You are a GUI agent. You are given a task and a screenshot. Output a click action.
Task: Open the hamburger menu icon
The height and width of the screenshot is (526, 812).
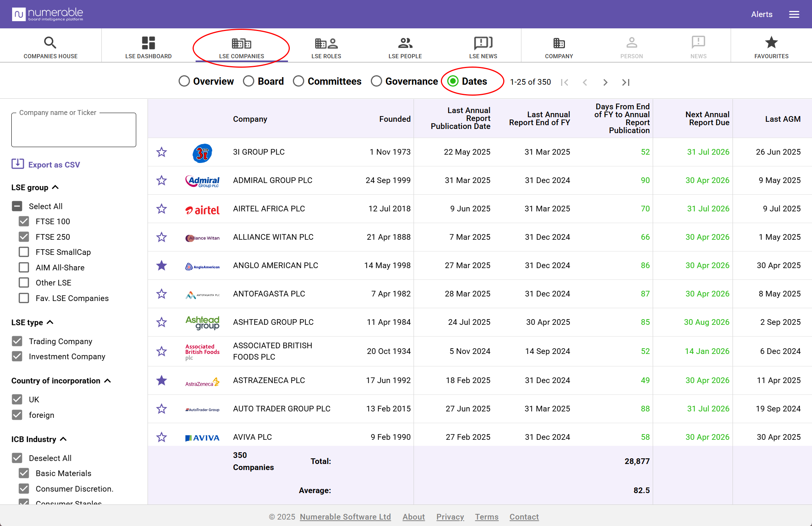794,14
